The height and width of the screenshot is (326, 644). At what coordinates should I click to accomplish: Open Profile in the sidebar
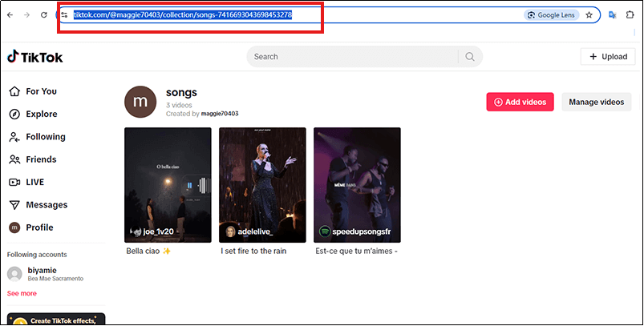pyautogui.click(x=39, y=227)
